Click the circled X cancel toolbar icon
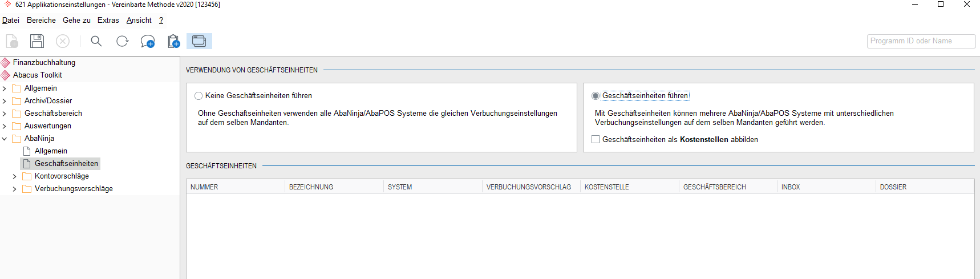The image size is (980, 279). coord(63,41)
